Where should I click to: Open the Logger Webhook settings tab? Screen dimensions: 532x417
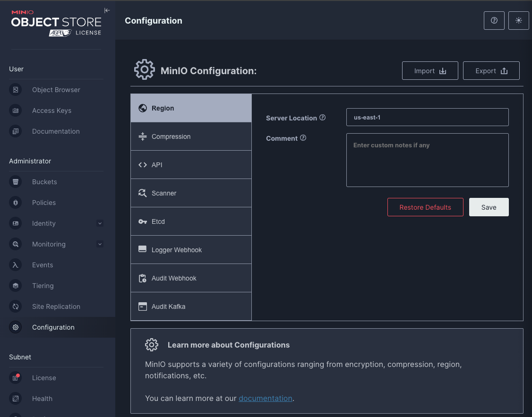tap(191, 250)
